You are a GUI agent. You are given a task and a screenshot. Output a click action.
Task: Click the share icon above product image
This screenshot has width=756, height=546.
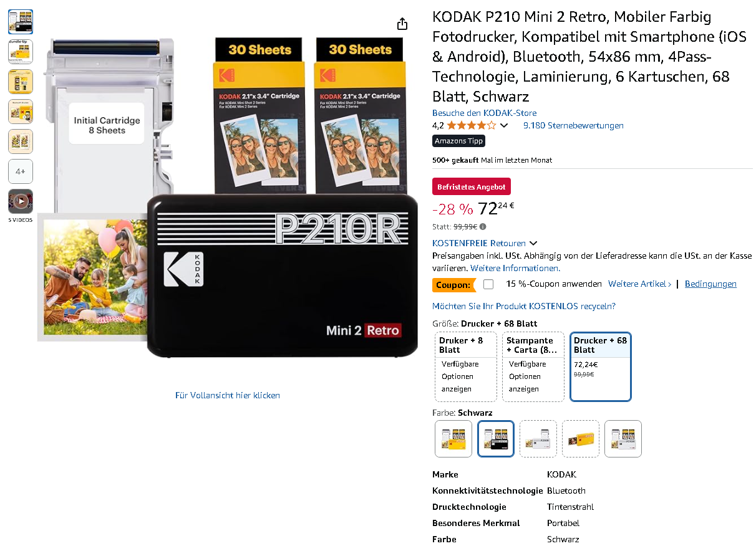coord(402,24)
